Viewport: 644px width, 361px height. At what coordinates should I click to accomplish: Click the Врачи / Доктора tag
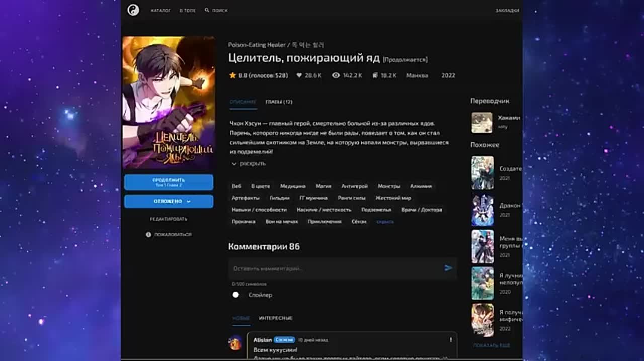[422, 210]
